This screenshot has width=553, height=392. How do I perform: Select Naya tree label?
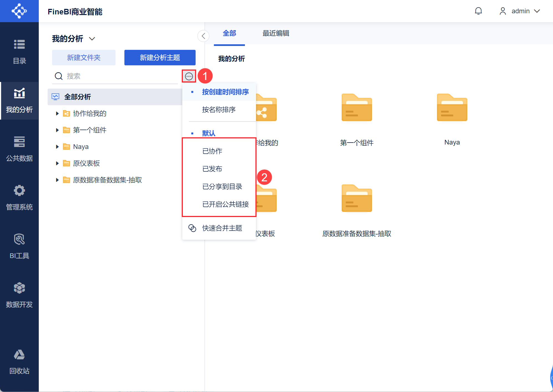(x=81, y=147)
